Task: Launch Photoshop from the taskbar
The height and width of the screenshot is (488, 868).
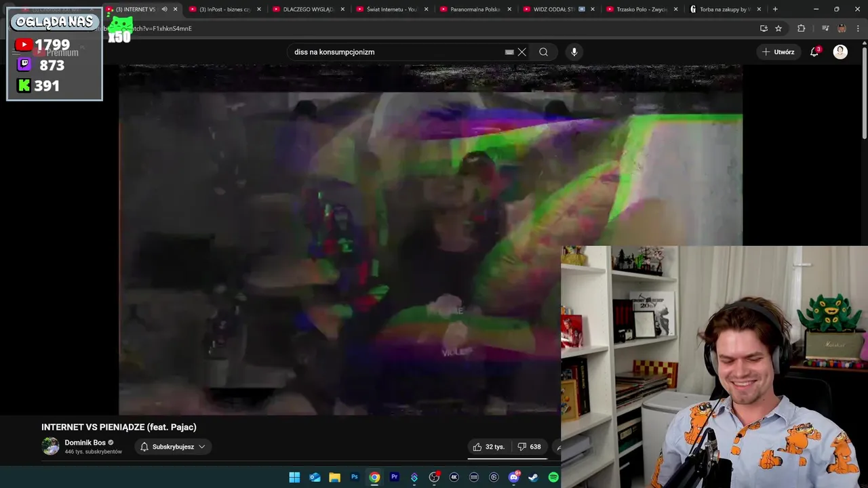Action: 354,477
